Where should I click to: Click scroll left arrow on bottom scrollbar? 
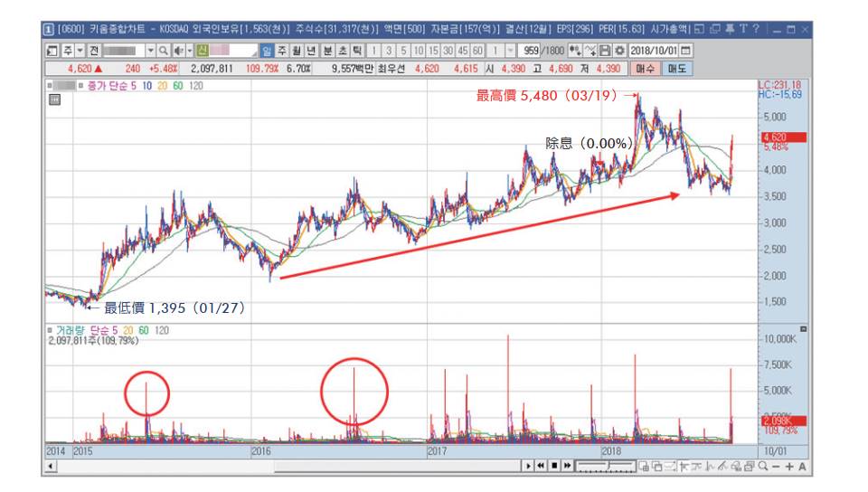tap(51, 466)
